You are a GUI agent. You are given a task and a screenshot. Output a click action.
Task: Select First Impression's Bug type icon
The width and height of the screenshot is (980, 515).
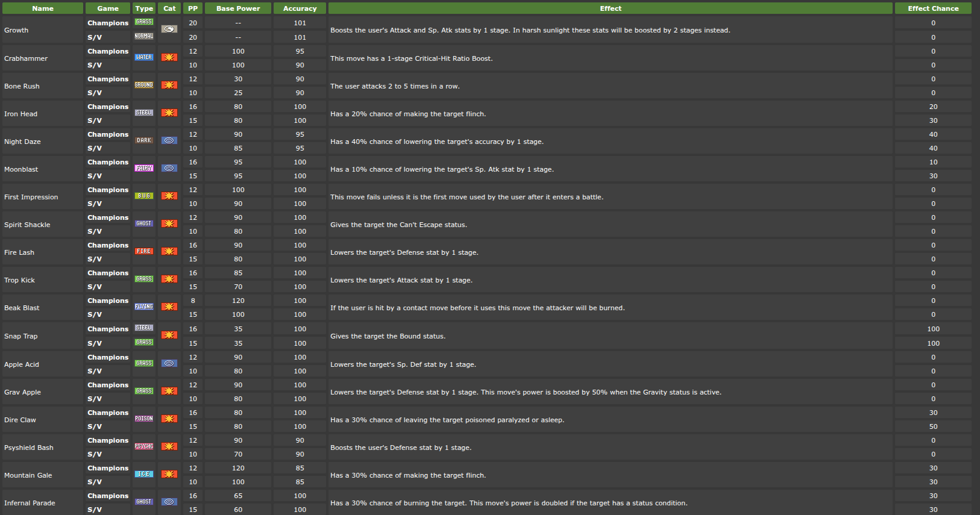click(144, 196)
